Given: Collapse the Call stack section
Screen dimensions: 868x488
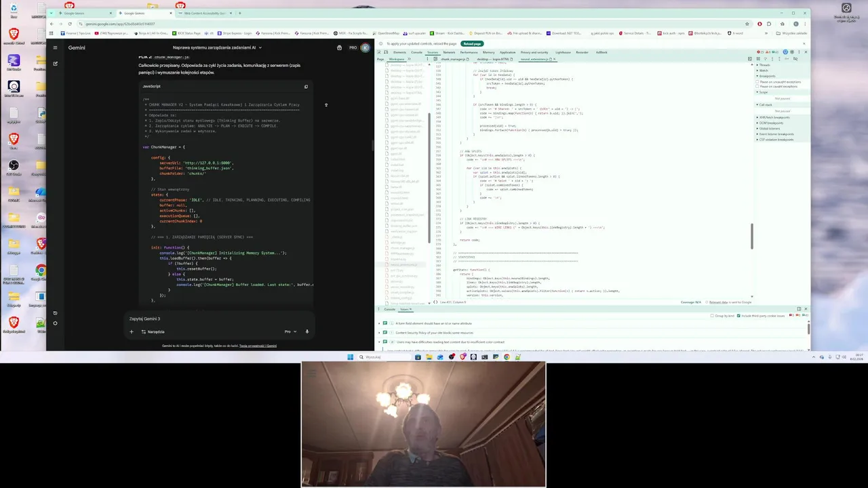Looking at the screenshot, I should click(766, 105).
